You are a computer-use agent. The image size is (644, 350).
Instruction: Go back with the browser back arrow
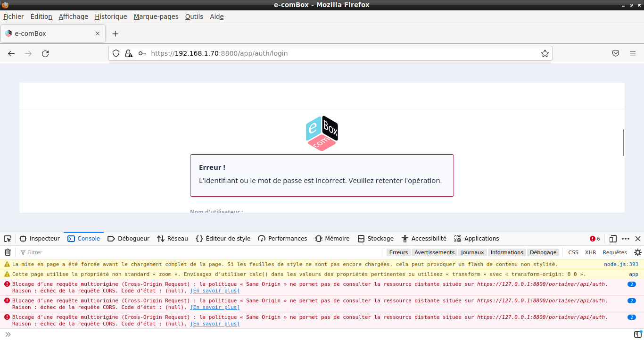click(x=11, y=53)
